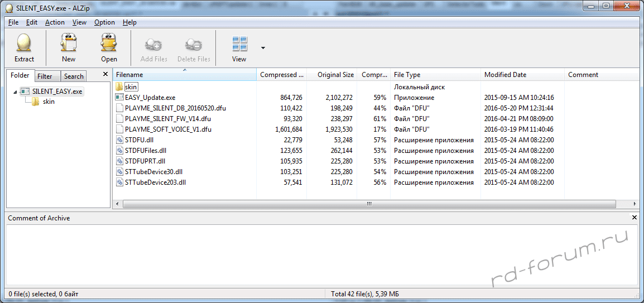The height and width of the screenshot is (303, 644).
Task: Click the skin folder icon in file list
Action: (x=119, y=86)
